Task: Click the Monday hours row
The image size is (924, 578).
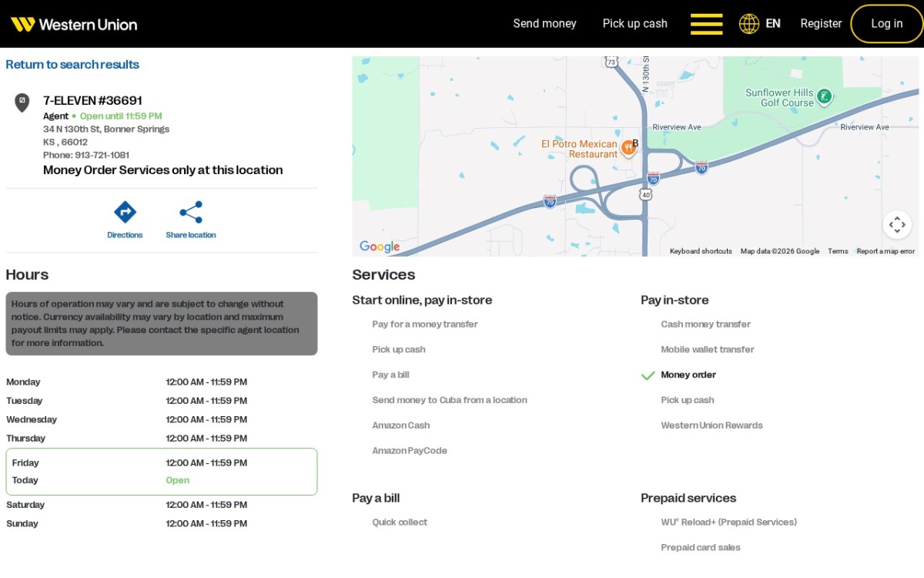Action: coord(161,382)
